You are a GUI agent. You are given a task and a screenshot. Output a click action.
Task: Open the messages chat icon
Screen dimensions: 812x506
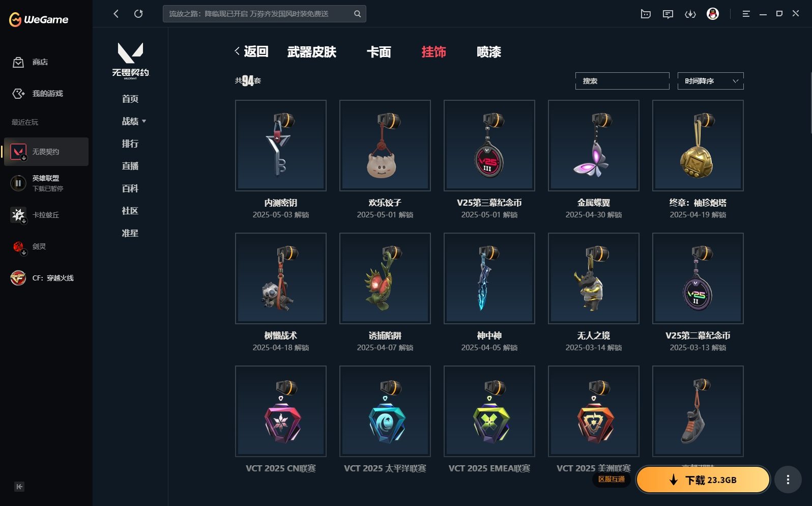(668, 14)
